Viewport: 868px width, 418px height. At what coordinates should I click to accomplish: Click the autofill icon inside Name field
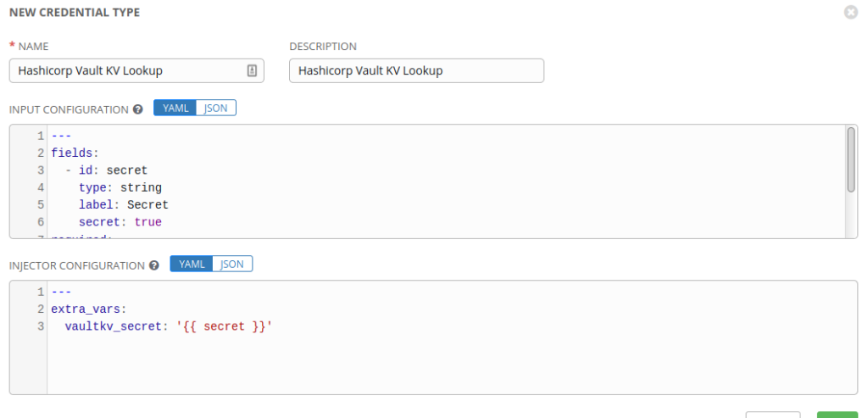(252, 71)
